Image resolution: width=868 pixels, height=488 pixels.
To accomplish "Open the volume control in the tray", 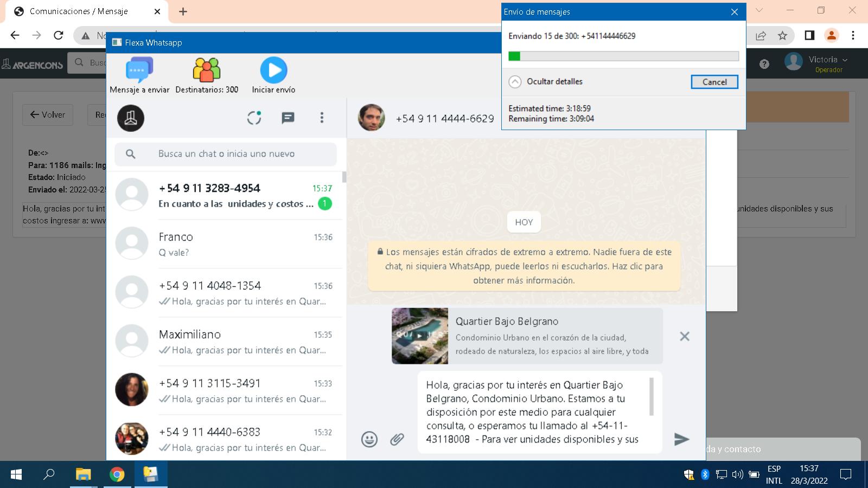I will tap(737, 474).
